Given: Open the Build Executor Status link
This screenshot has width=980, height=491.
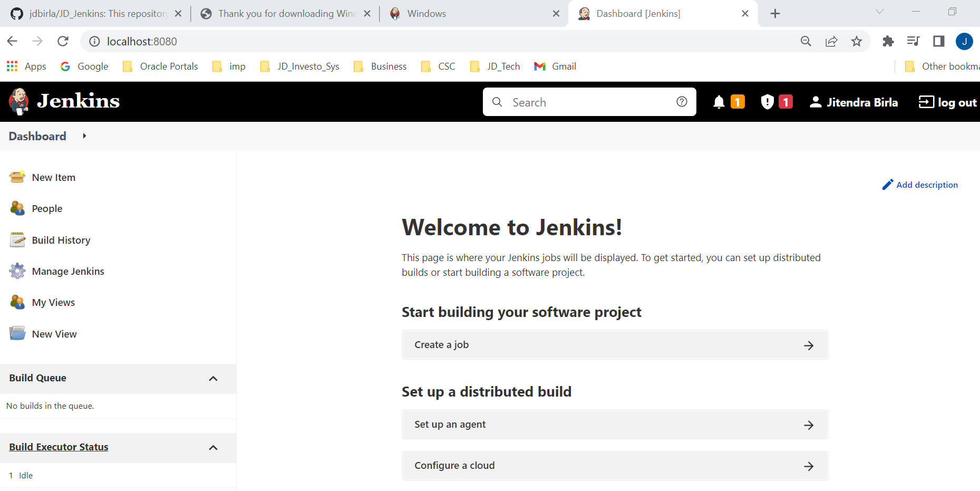Looking at the screenshot, I should tap(59, 447).
